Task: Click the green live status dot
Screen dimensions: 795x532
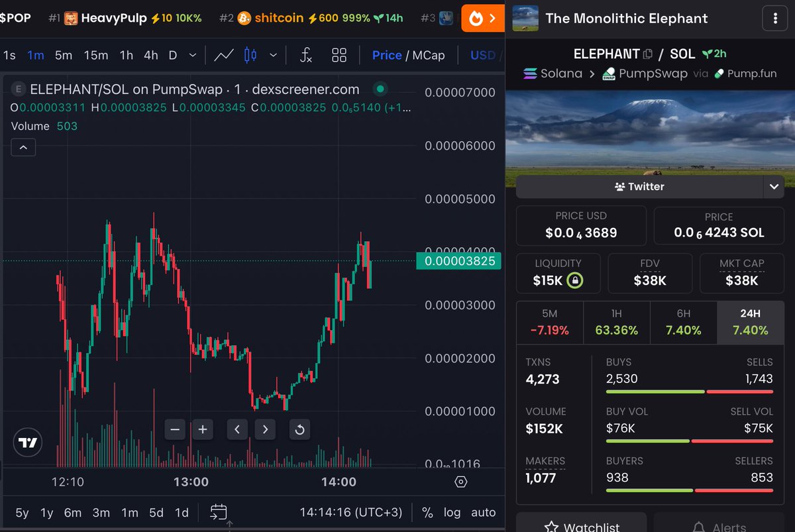Action: point(380,89)
